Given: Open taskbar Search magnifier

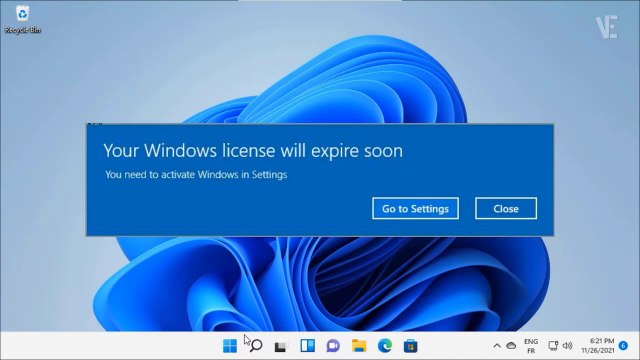Looking at the screenshot, I should pyautogui.click(x=256, y=346).
